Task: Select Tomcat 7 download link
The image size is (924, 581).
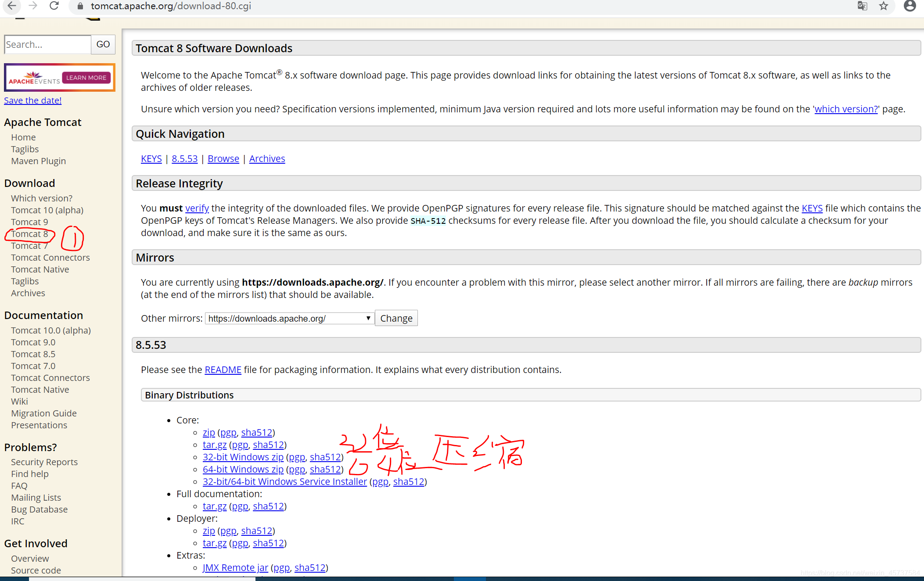Action: pyautogui.click(x=29, y=246)
